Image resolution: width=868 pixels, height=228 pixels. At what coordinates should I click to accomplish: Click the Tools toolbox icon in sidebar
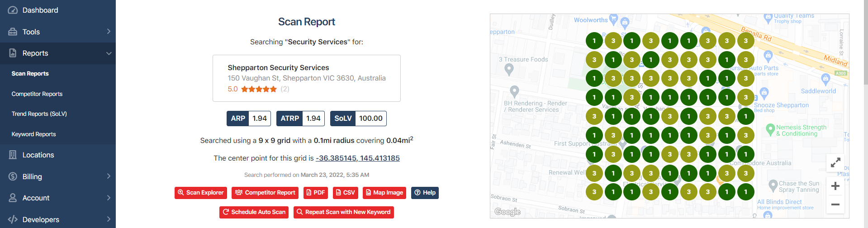pyautogui.click(x=13, y=32)
